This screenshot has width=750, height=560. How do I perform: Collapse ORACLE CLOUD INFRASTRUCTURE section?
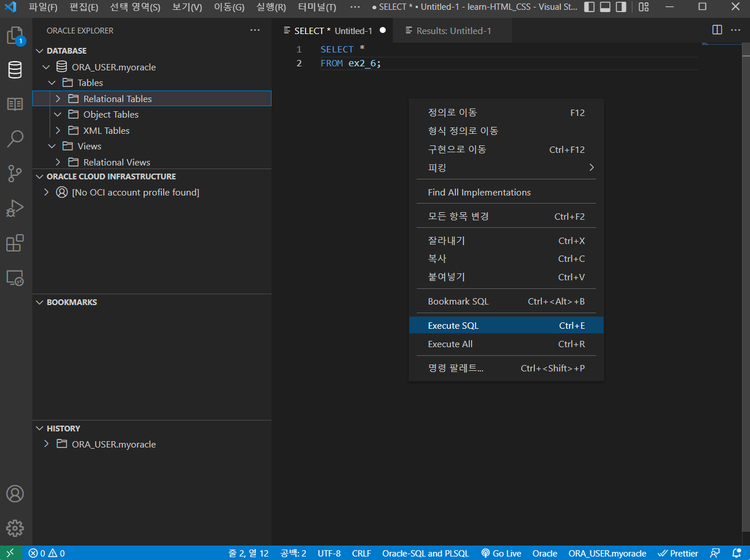(40, 176)
